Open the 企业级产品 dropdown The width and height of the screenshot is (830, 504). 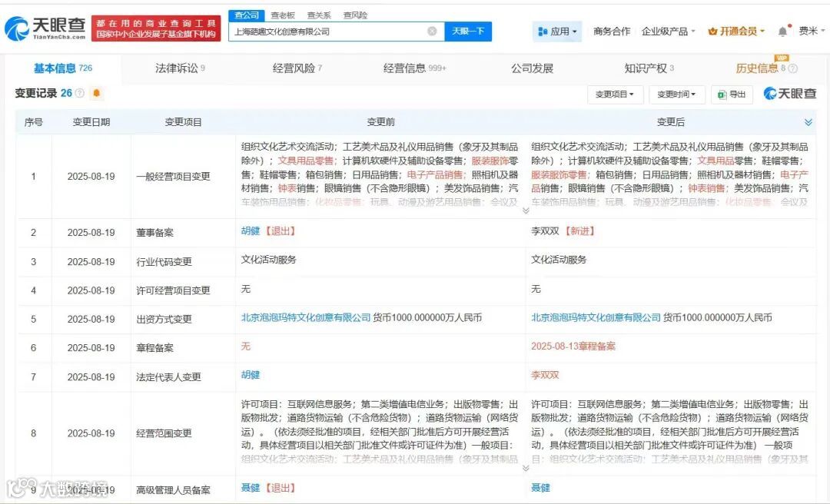click(x=668, y=31)
